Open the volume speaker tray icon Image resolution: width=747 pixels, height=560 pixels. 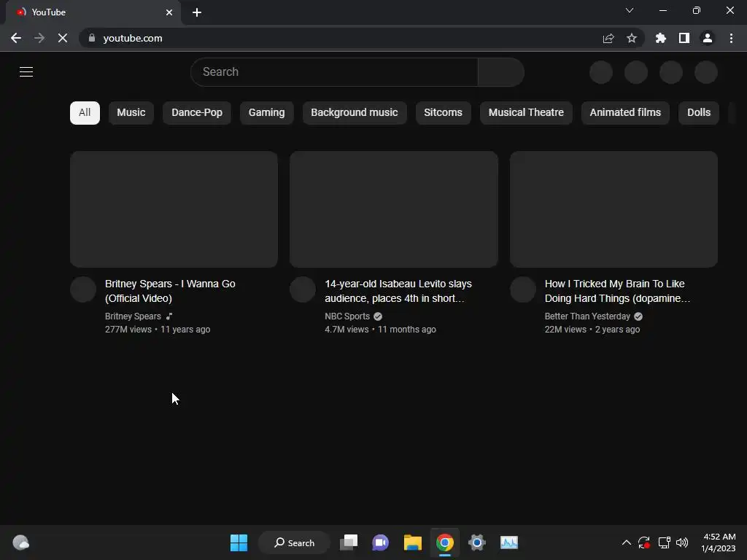tap(682, 542)
